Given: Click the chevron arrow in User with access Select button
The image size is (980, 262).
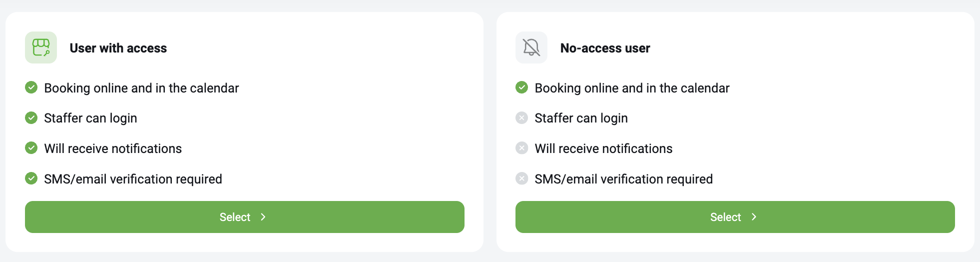Looking at the screenshot, I should click(x=263, y=217).
